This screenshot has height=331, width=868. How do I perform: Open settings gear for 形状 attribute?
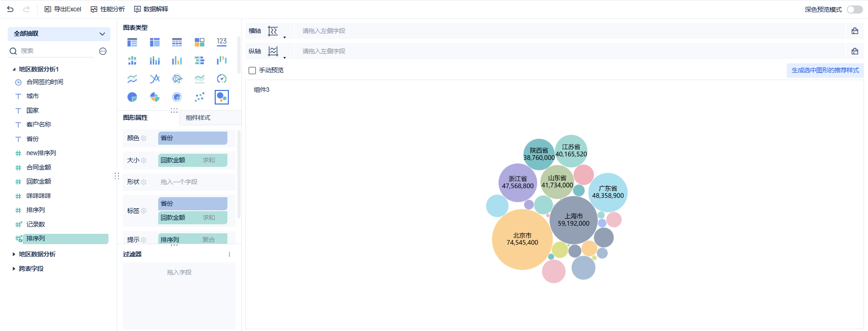coord(144,182)
